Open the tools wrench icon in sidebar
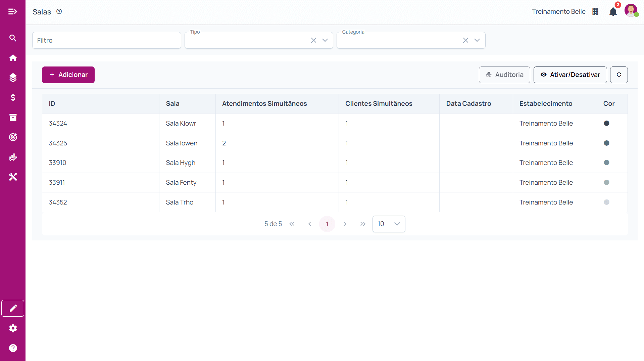644x361 pixels. [x=13, y=177]
